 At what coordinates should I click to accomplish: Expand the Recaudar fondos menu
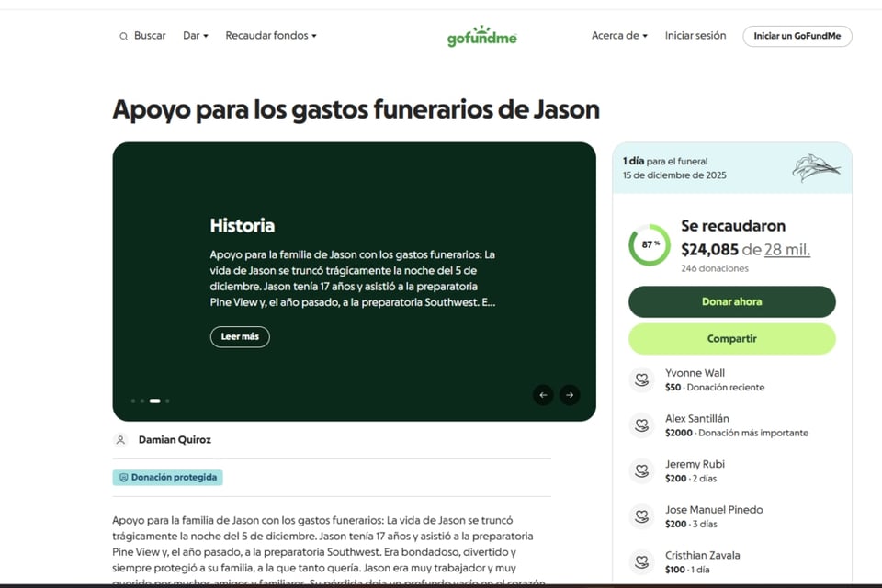click(270, 36)
